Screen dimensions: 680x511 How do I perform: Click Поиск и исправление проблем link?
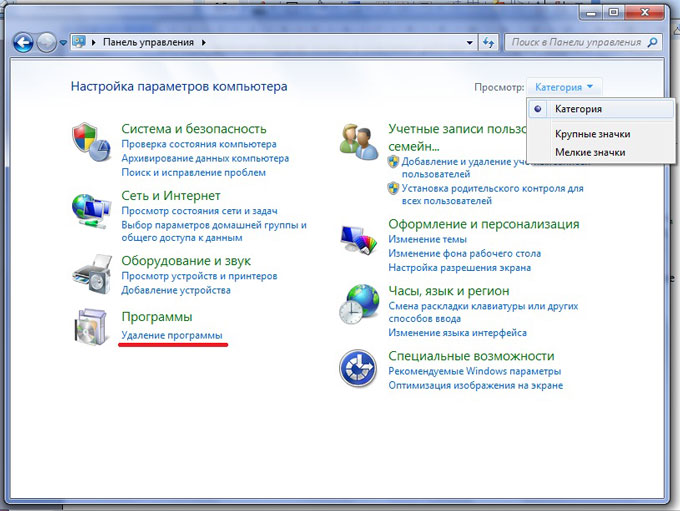pos(193,173)
